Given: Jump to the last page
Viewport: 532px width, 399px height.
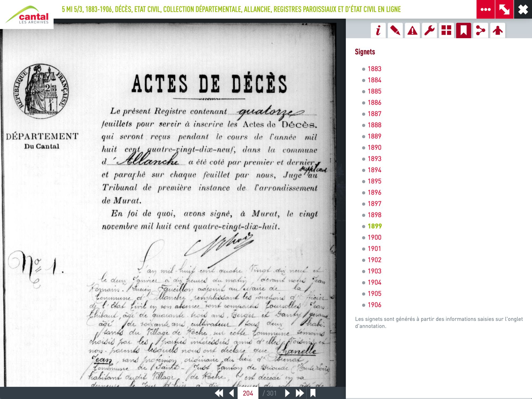Looking at the screenshot, I should point(300,393).
